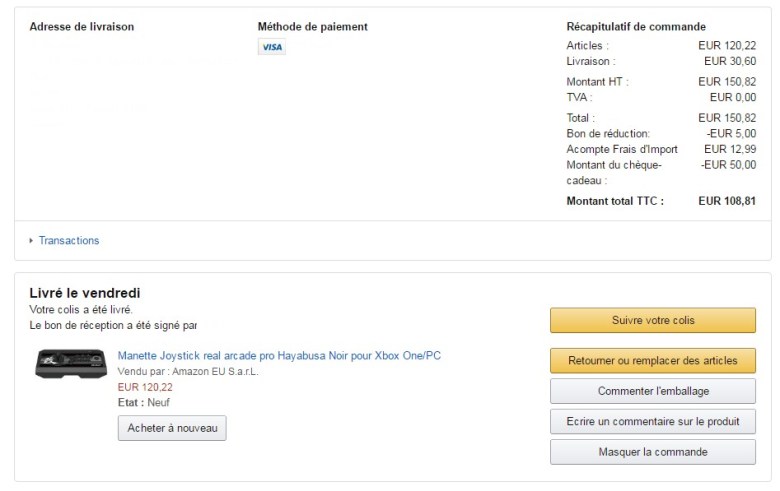The image size is (780, 491).
Task: Open the Transactions link
Action: pos(69,241)
